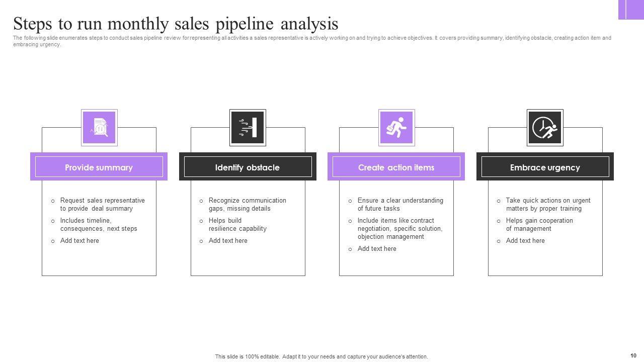The width and height of the screenshot is (644, 362).
Task: Click the Provide summary header
Action: [99, 167]
